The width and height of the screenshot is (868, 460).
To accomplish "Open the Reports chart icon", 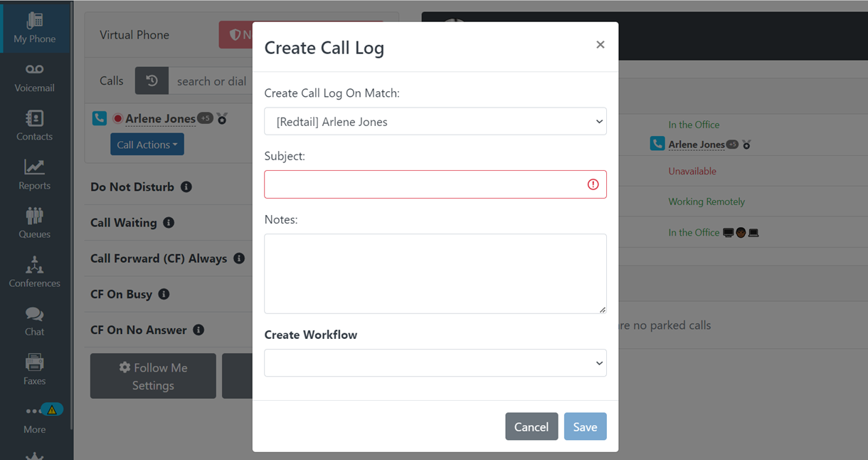I will pyautogui.click(x=34, y=167).
